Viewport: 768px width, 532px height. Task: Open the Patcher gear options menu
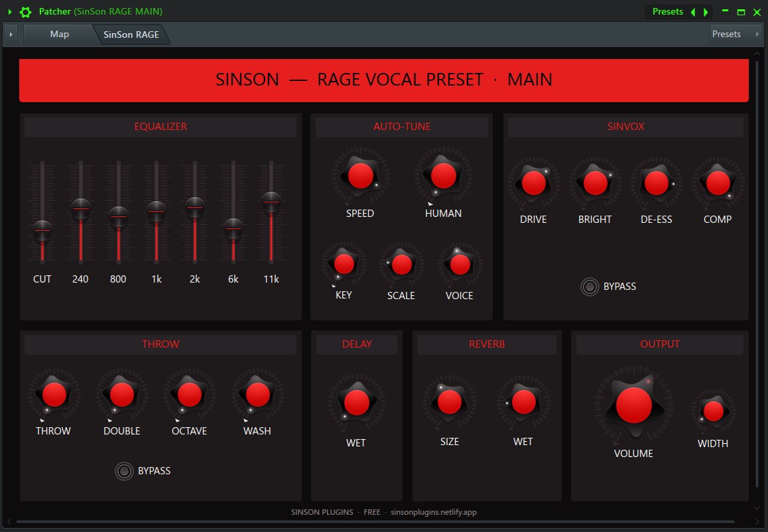(x=25, y=12)
